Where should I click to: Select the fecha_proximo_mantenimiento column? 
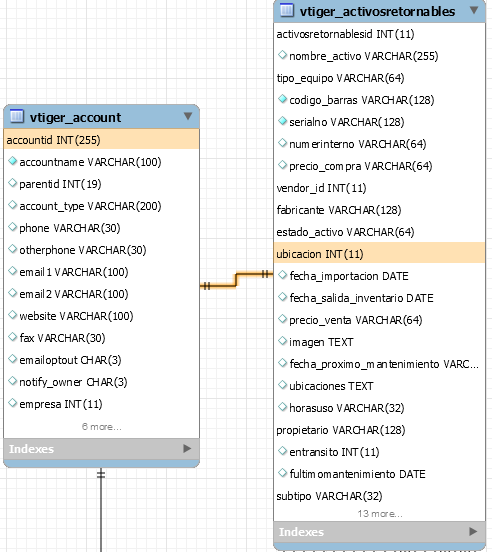[x=379, y=364]
